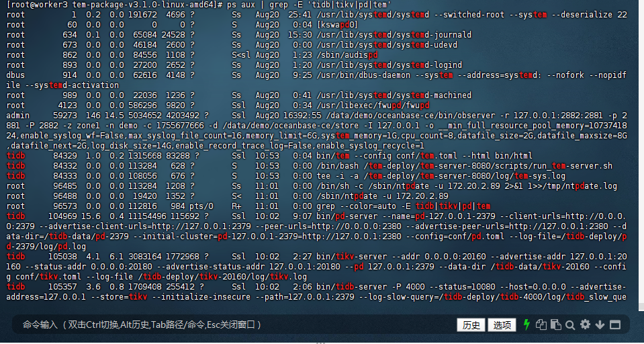Open the 选项 options menu
The image size is (644, 344).
click(502, 325)
